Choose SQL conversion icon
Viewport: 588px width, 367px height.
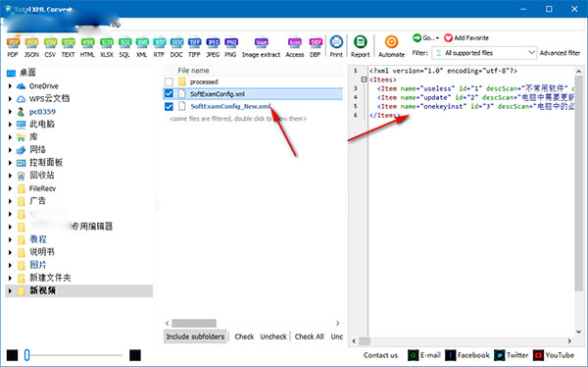pyautogui.click(x=124, y=47)
